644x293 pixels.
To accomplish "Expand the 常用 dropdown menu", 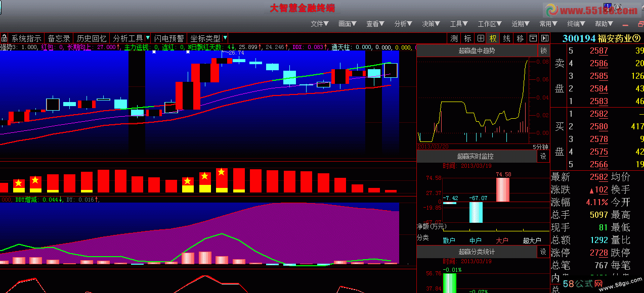I will coord(548,24).
